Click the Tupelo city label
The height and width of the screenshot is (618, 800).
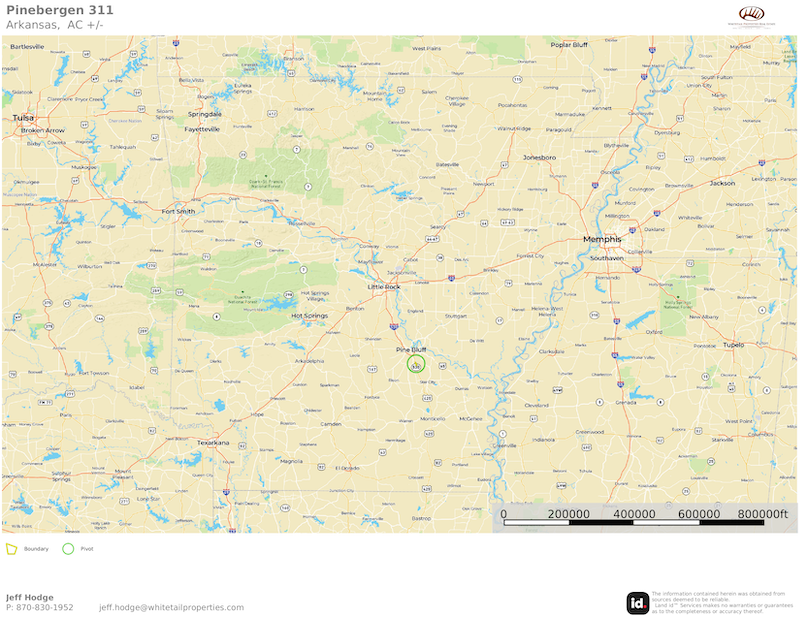point(733,345)
